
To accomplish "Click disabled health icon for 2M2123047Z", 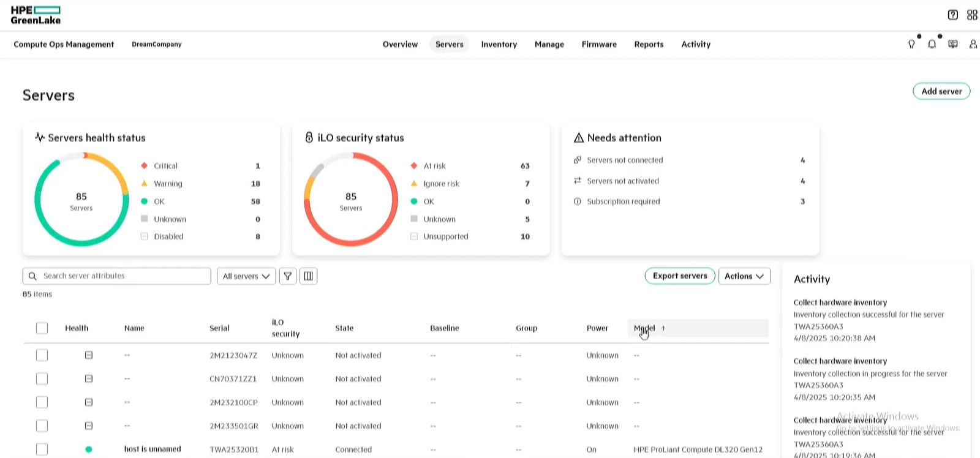I will [88, 355].
